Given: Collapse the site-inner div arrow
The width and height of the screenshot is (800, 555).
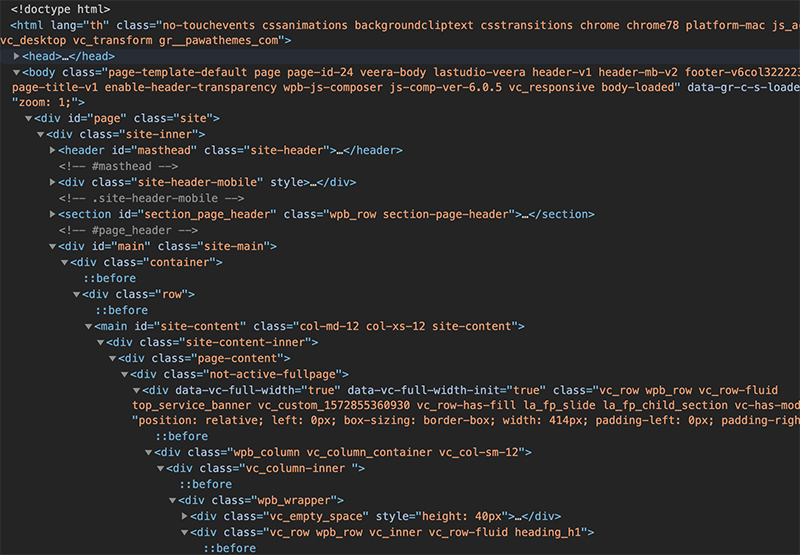Looking at the screenshot, I should tap(40, 135).
